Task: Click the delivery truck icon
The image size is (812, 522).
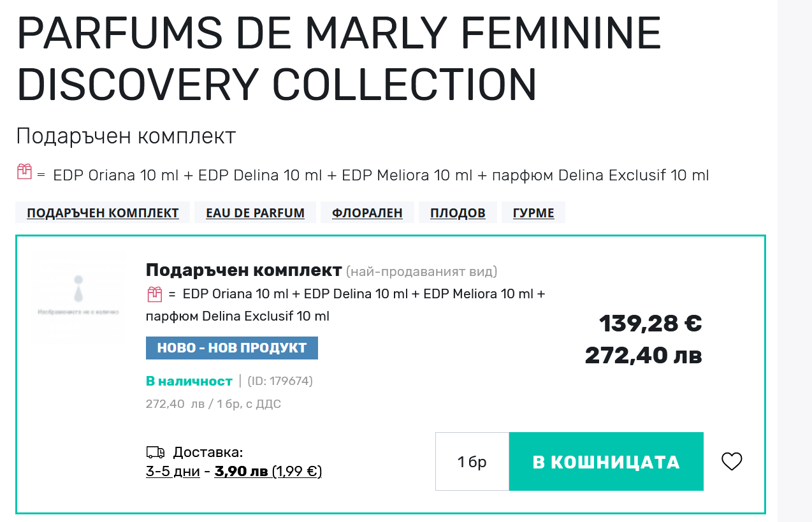Action: pos(156,453)
